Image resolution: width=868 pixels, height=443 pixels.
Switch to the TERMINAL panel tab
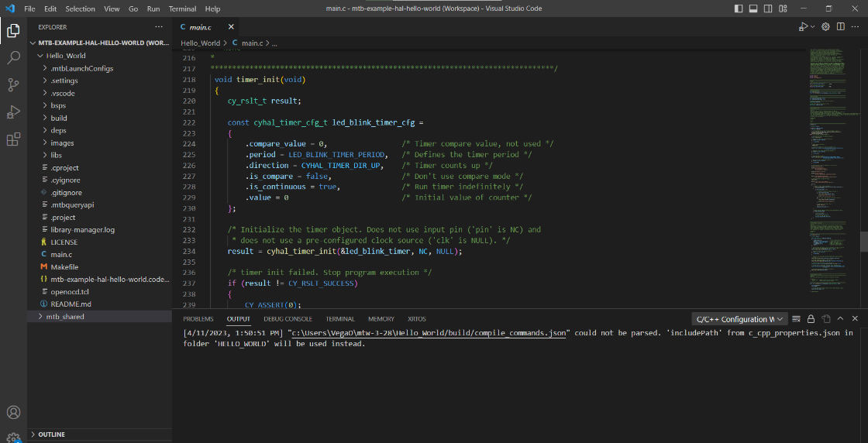click(x=340, y=319)
